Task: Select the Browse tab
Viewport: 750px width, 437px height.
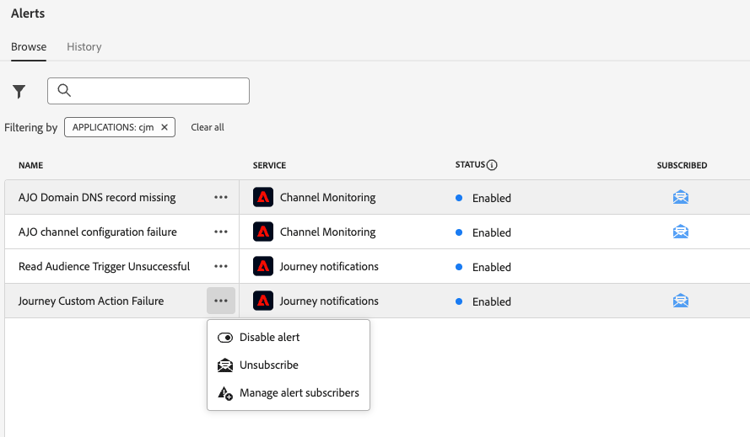Action: click(x=28, y=47)
